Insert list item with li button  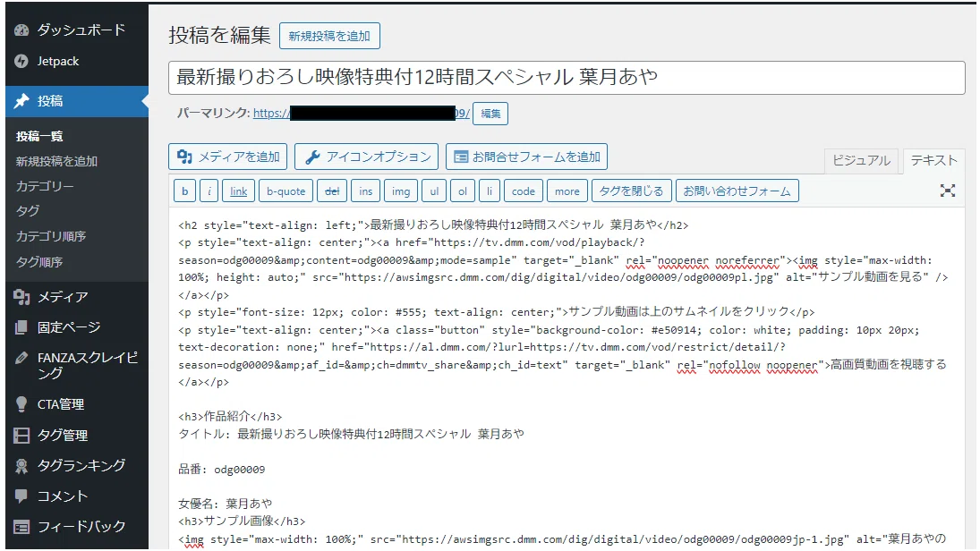coord(490,191)
